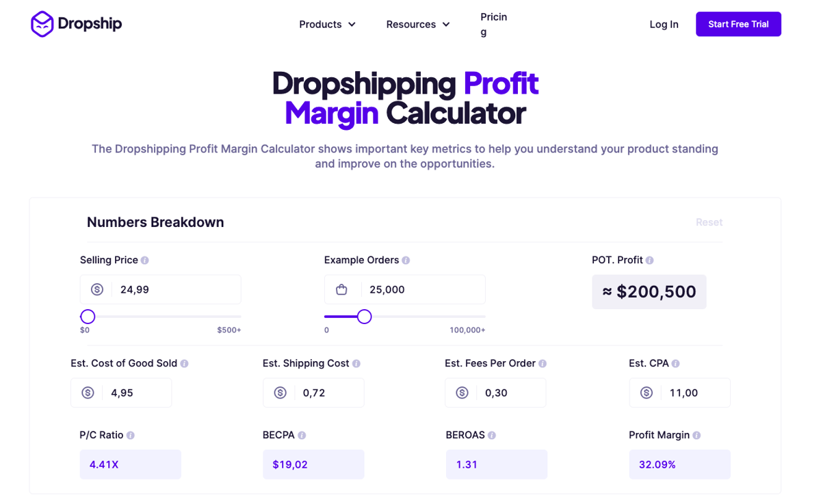Click the Start Free Trial button

(x=738, y=24)
